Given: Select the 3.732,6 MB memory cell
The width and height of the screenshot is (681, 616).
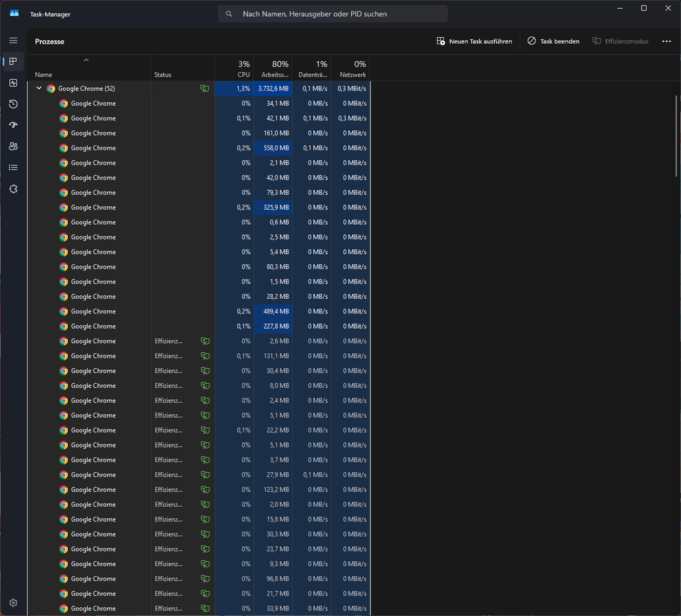Looking at the screenshot, I should (273, 88).
